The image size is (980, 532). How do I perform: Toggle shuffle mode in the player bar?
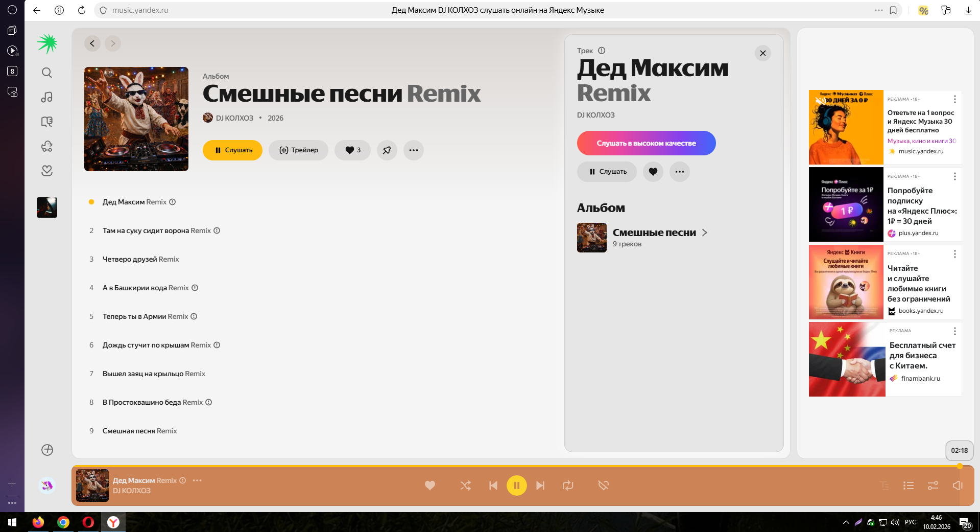465,485
